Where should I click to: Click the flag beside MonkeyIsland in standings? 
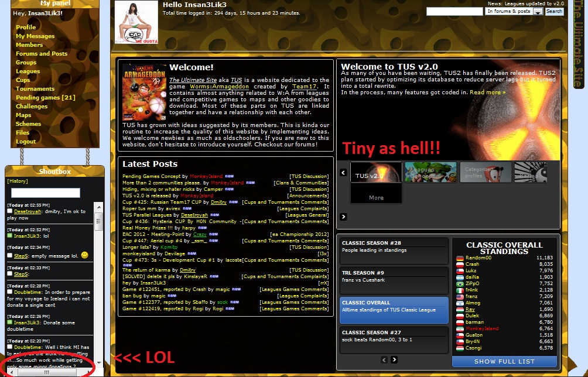point(460,328)
